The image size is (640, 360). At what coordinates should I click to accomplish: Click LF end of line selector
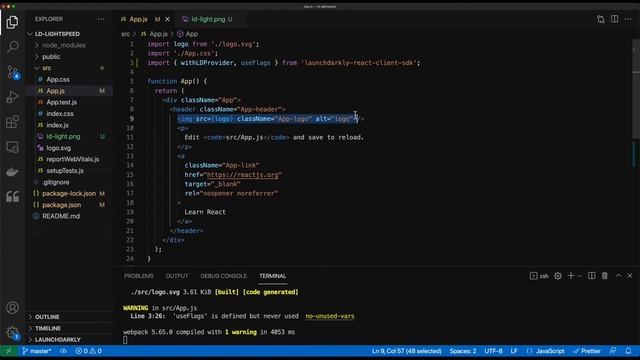514,351
